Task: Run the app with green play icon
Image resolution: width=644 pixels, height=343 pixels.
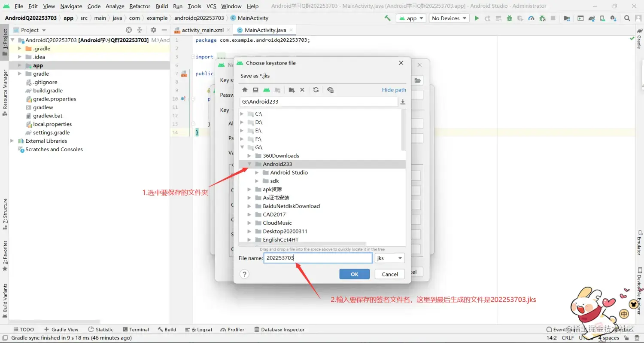Action: point(477,18)
